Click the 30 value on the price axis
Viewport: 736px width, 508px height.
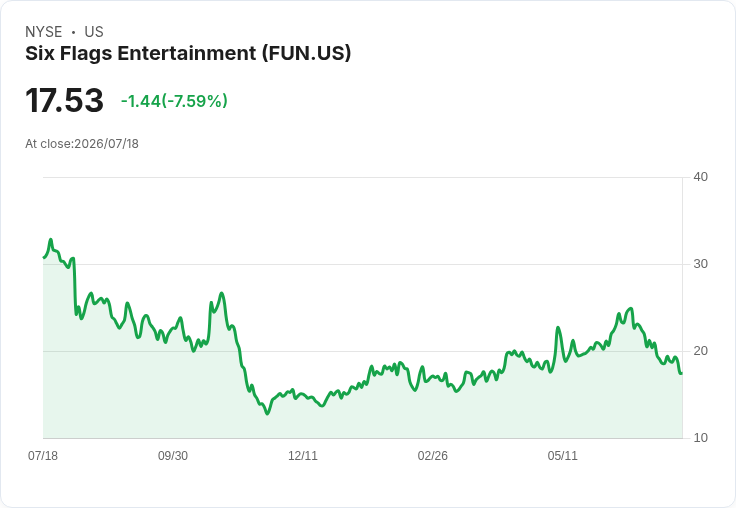[700, 264]
